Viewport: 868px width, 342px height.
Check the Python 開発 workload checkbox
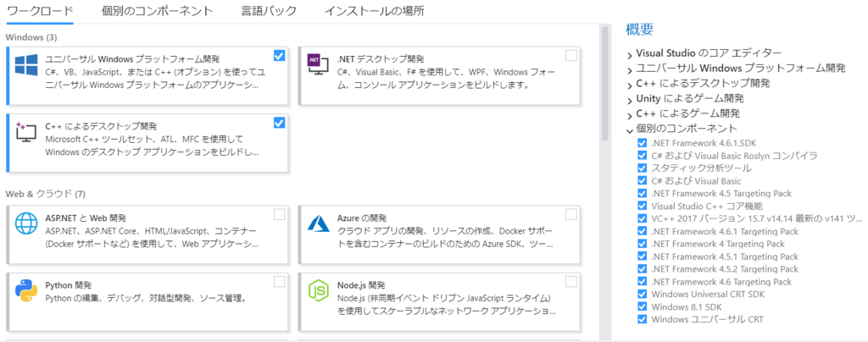280,282
